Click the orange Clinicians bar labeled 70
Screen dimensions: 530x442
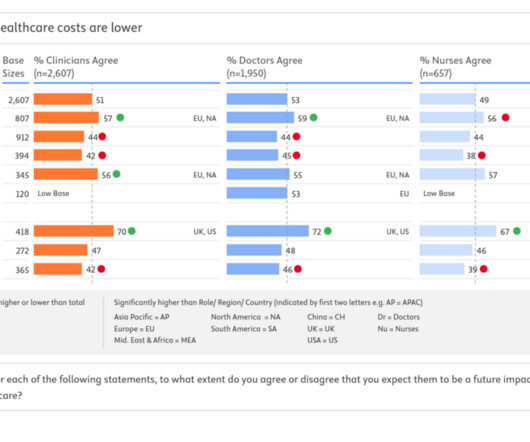[x=74, y=231]
